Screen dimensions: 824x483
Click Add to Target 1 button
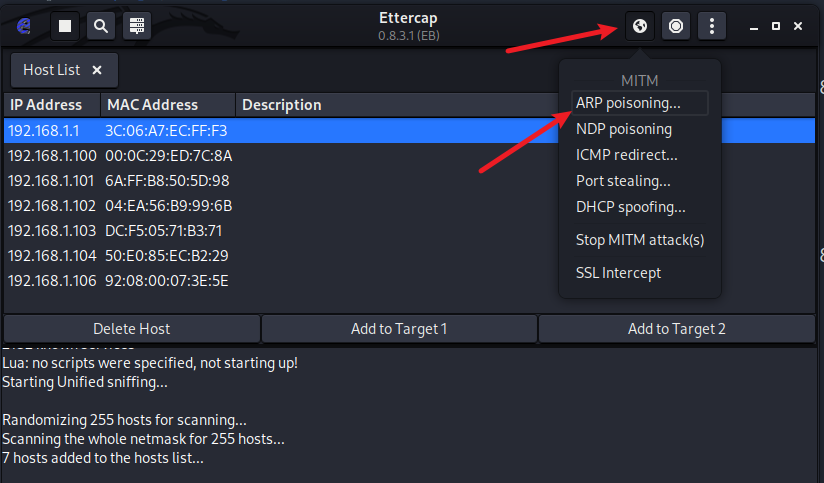pyautogui.click(x=399, y=329)
